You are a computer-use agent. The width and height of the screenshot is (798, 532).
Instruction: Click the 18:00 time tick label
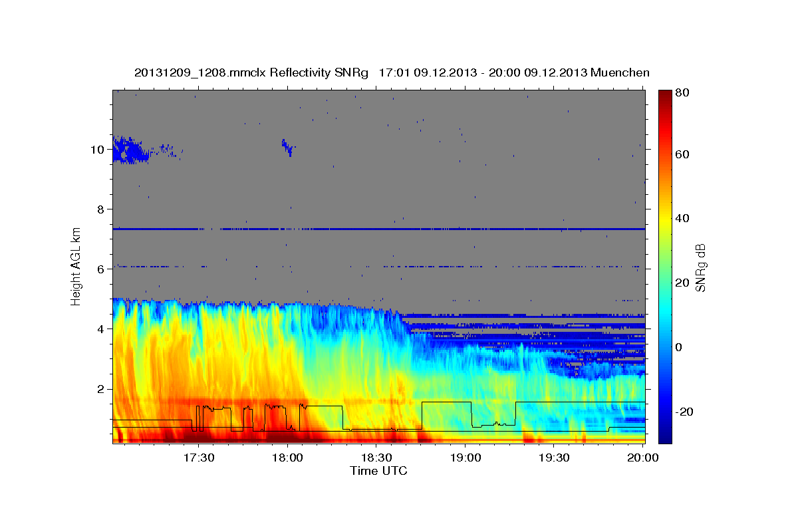click(287, 458)
